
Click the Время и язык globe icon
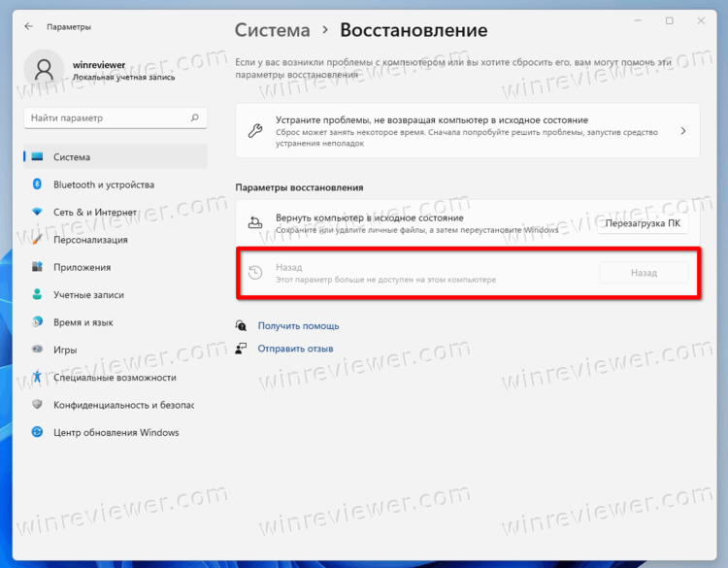point(38,322)
